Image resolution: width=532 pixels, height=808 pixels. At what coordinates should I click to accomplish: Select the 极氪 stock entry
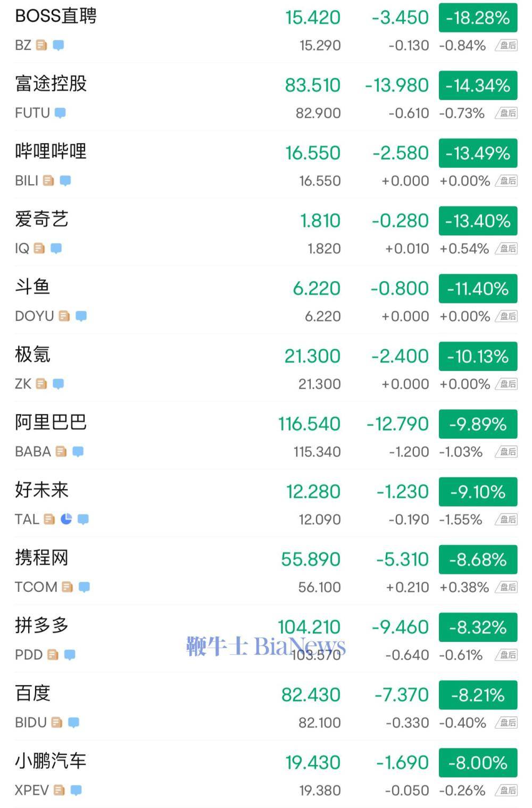coord(266,368)
